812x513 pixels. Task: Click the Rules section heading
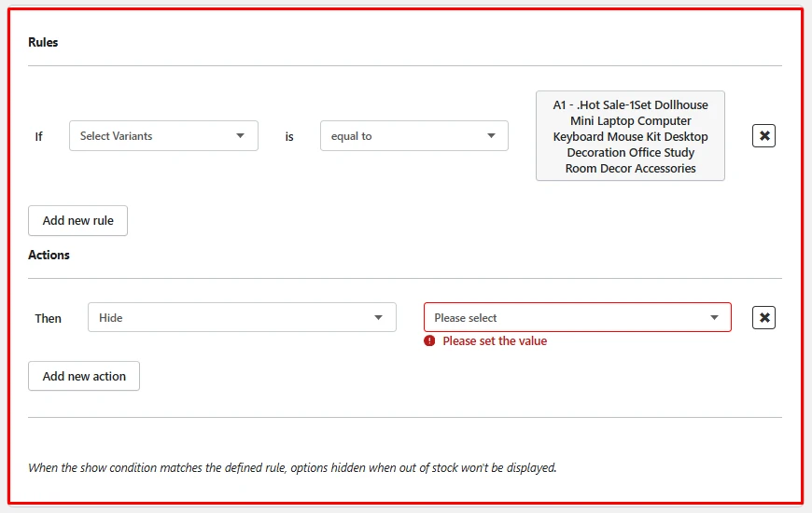point(43,43)
